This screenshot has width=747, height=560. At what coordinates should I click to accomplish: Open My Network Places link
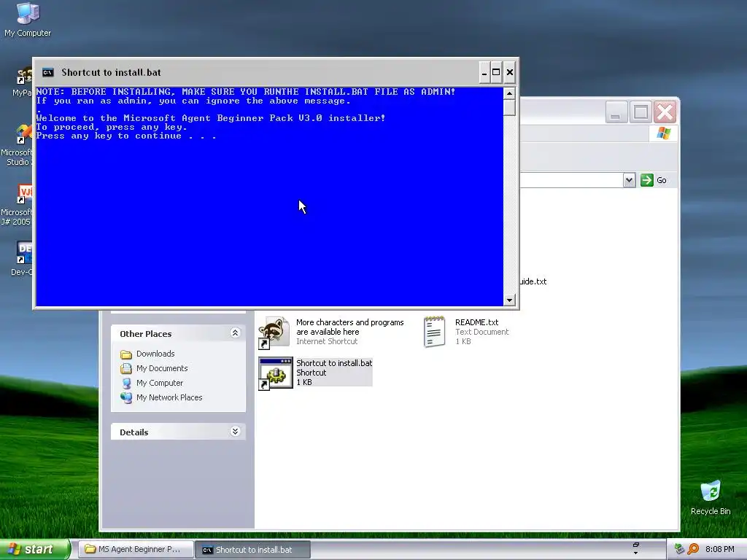pyautogui.click(x=169, y=397)
